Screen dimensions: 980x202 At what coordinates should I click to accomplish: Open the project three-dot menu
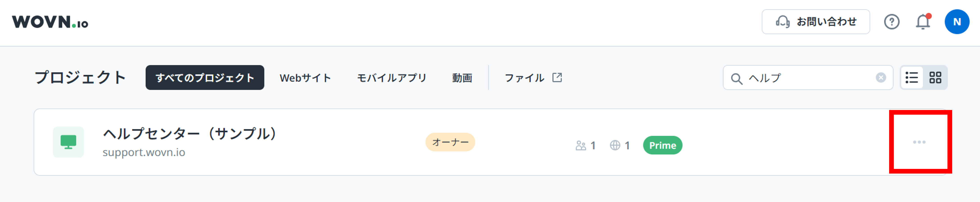click(919, 142)
